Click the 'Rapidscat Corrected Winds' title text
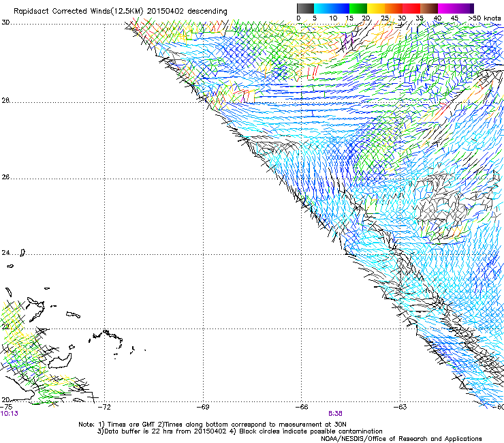504x443 pixels. pyautogui.click(x=63, y=12)
